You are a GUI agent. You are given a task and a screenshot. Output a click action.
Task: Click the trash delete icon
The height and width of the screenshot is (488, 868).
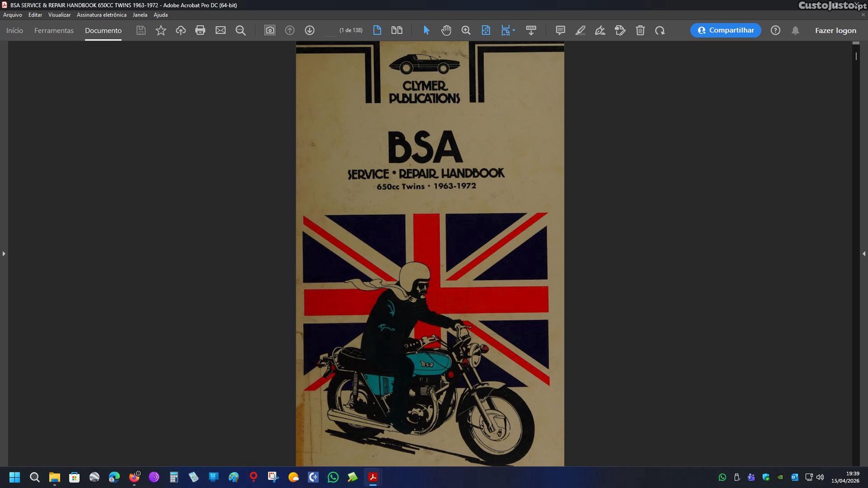[640, 31]
